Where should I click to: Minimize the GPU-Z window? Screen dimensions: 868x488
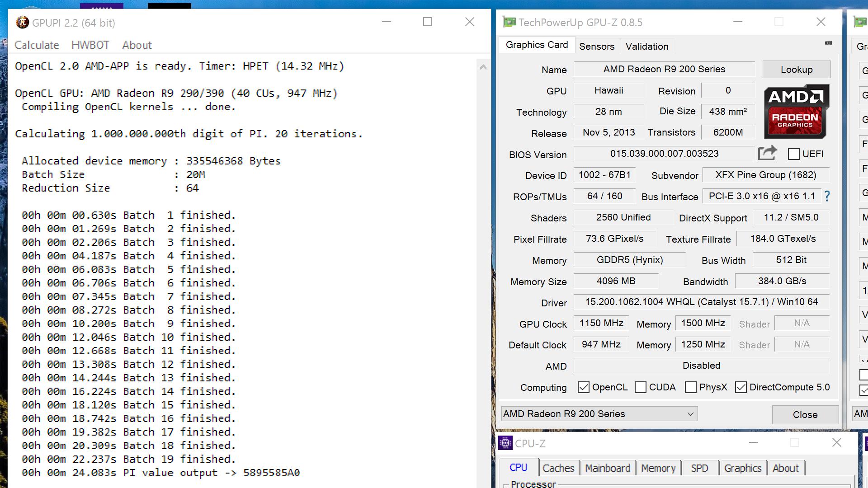coord(738,22)
